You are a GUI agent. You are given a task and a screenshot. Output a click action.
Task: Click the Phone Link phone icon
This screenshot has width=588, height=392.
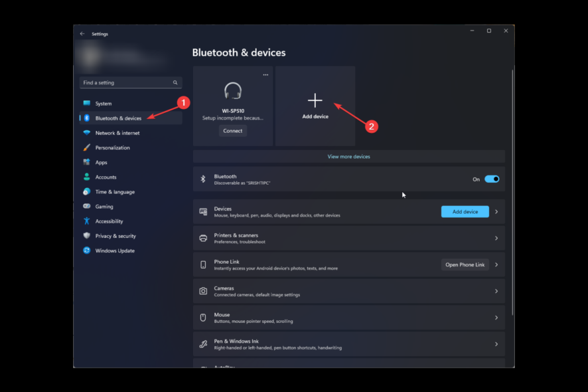[x=203, y=264]
